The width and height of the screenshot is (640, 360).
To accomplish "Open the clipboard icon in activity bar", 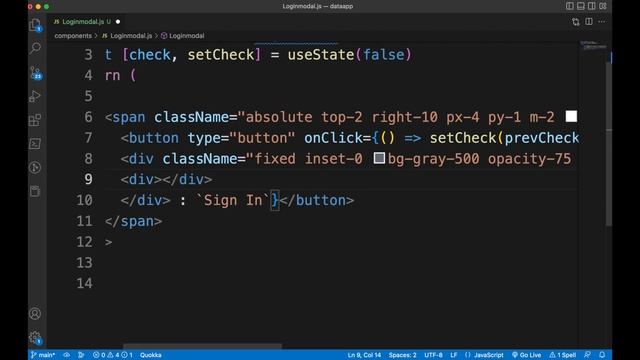I will [x=35, y=191].
